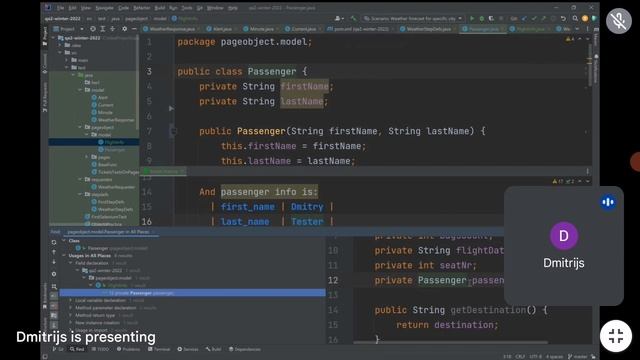Viewport: 640px width, 360px height.
Task: Open Find panel settings gear icon
Action: [54, 274]
